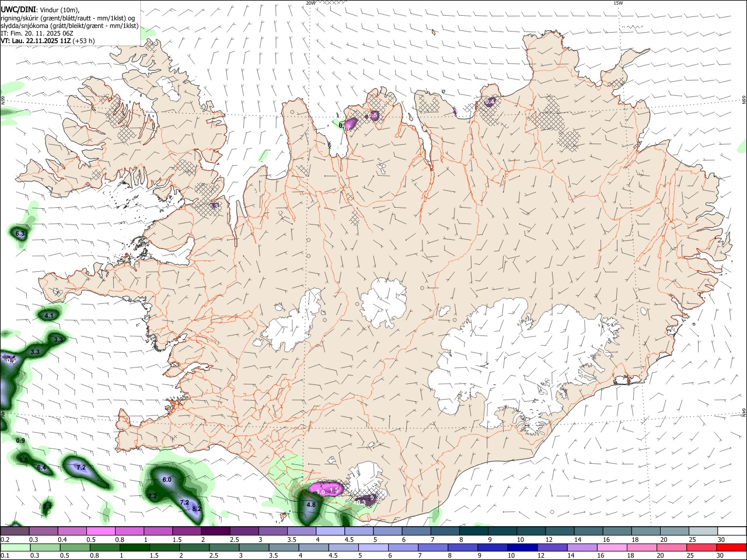Click the 'VT: Lau. 22.11.2025 11Z (+53 h)' line
Image resolution: width=747 pixels, height=560 pixels.
(x=48, y=41)
